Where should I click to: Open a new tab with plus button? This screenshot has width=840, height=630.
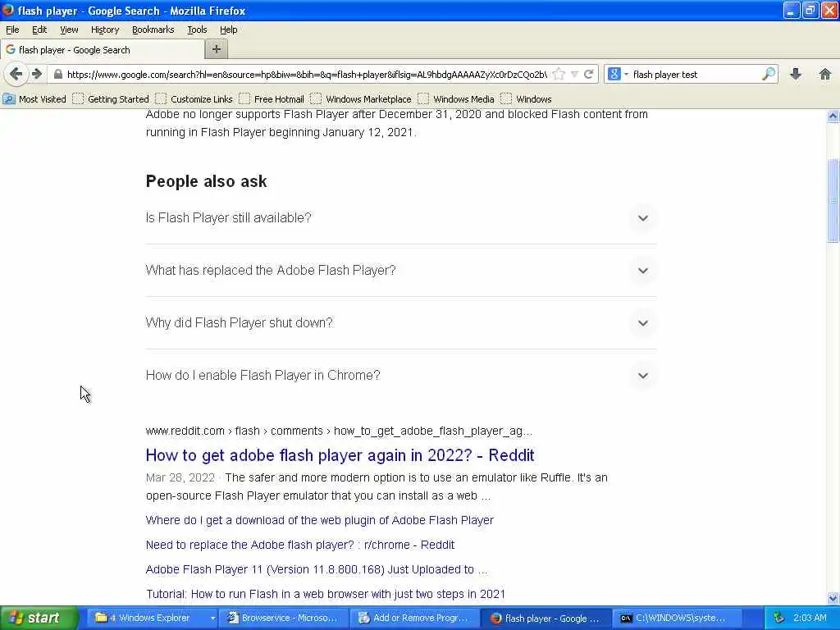point(217,49)
